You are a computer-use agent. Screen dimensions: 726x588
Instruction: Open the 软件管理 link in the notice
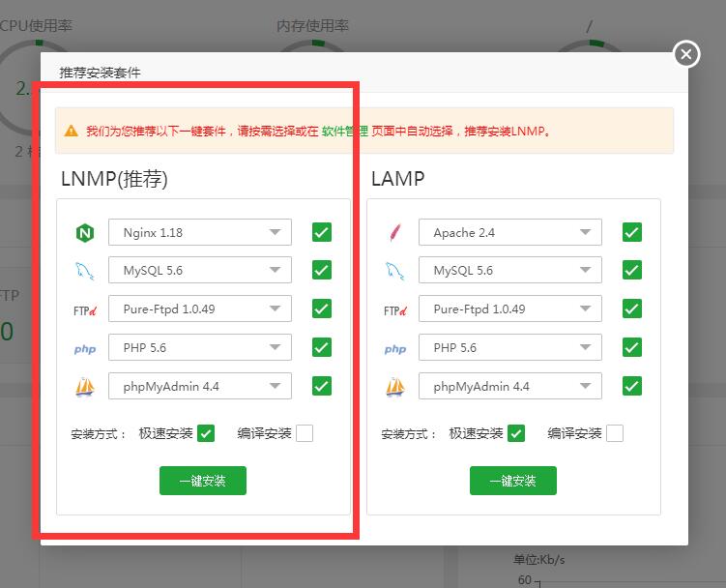coord(345,132)
